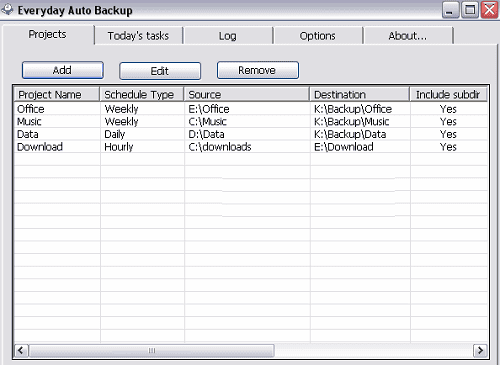Sort by Project Name column header
This screenshot has height=365, width=500.
coord(57,94)
